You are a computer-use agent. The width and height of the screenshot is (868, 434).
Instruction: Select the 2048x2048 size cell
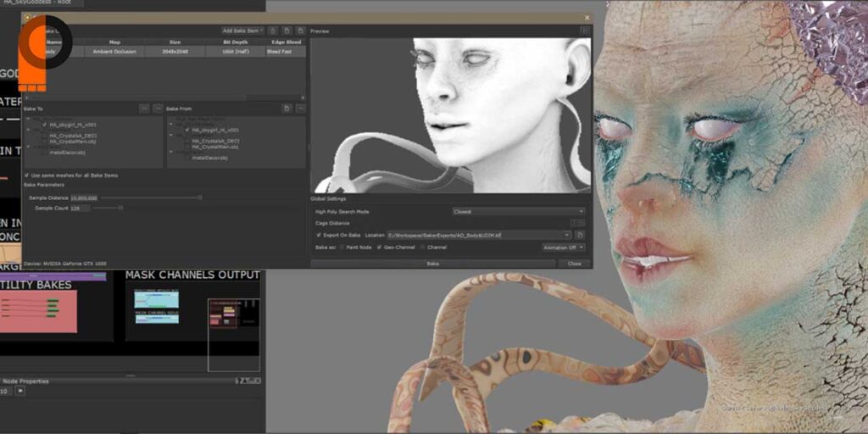point(175,52)
